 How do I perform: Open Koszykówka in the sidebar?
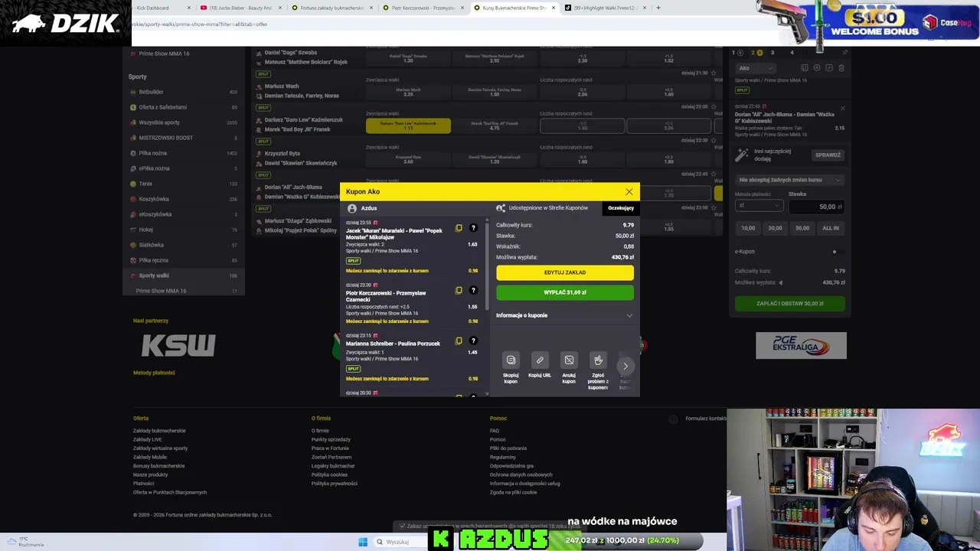184,199
